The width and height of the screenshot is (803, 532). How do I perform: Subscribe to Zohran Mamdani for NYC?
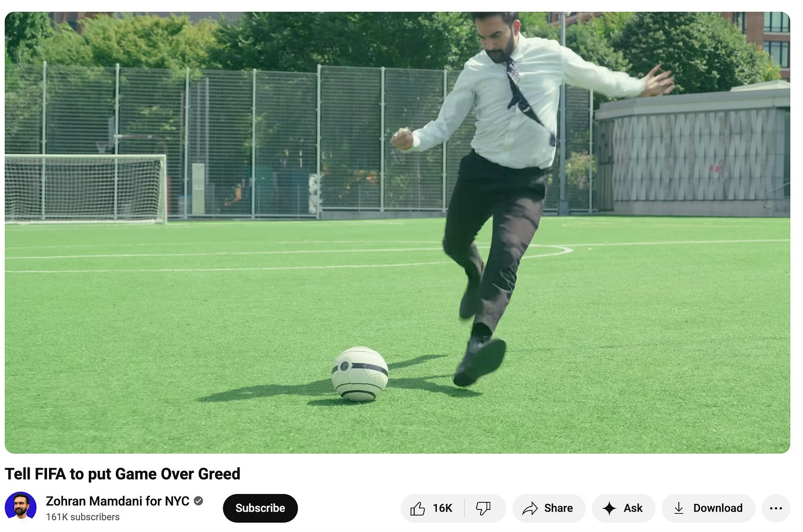click(x=260, y=508)
